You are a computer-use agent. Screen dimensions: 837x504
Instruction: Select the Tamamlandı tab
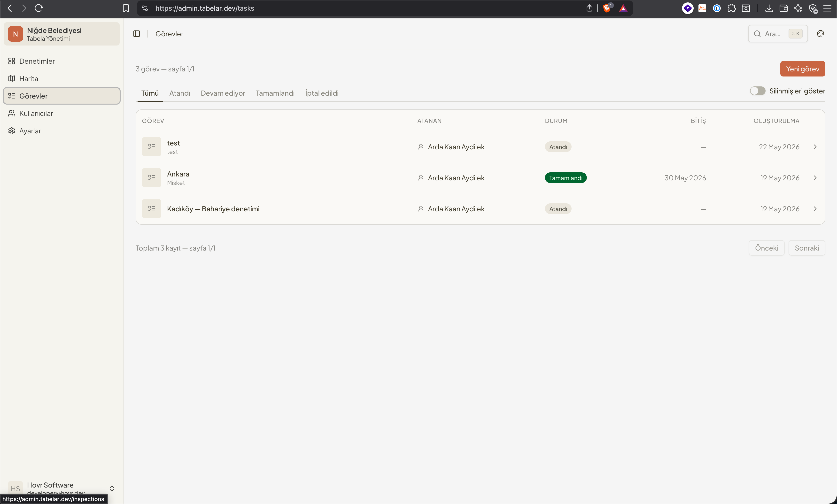point(275,93)
